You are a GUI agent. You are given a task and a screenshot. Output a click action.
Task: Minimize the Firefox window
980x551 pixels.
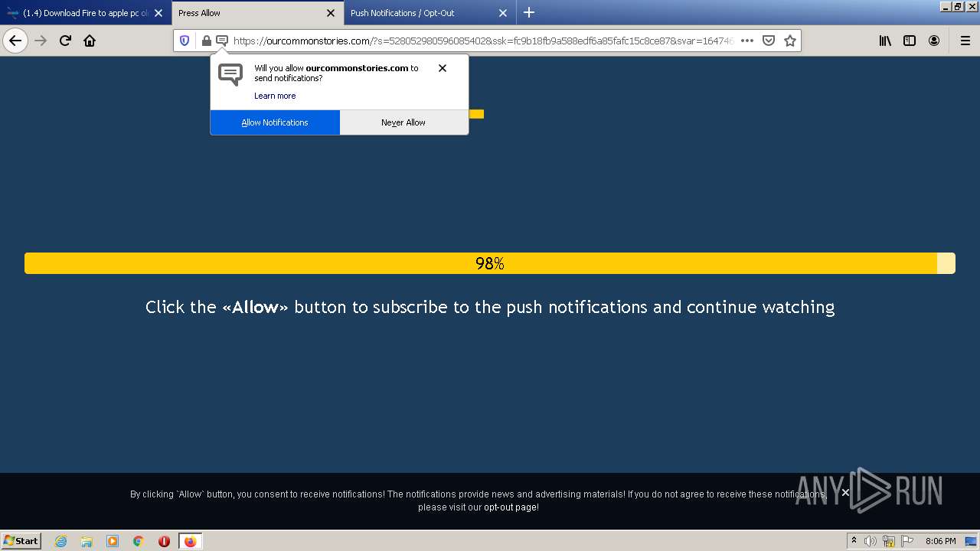[x=946, y=6]
